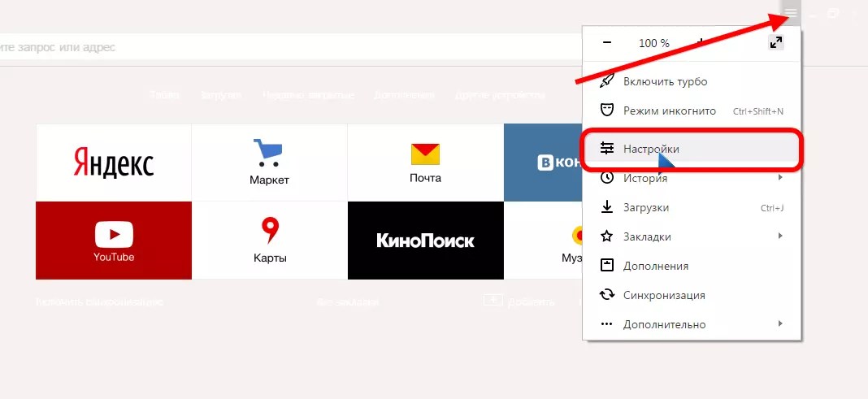Screen dimensions: 868x399
Task: Click the sync arrows icon beside Синхронизация
Action: [x=607, y=295]
